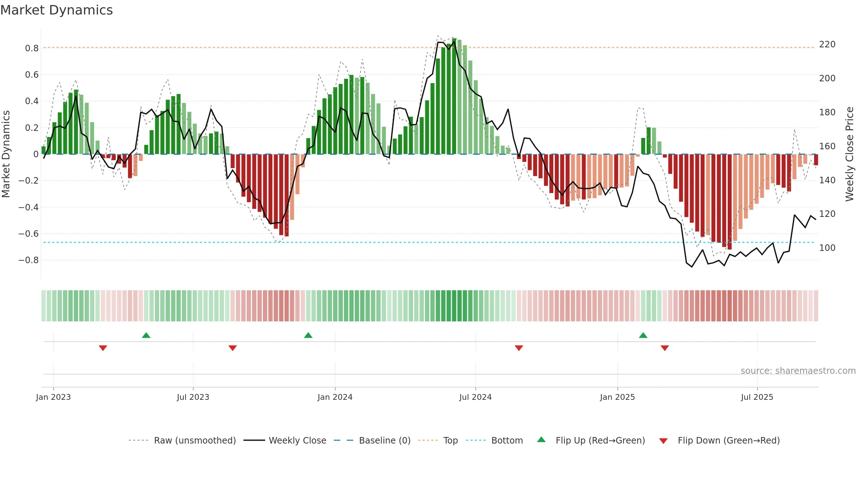Click the 220 right axis tick label

tap(827, 44)
